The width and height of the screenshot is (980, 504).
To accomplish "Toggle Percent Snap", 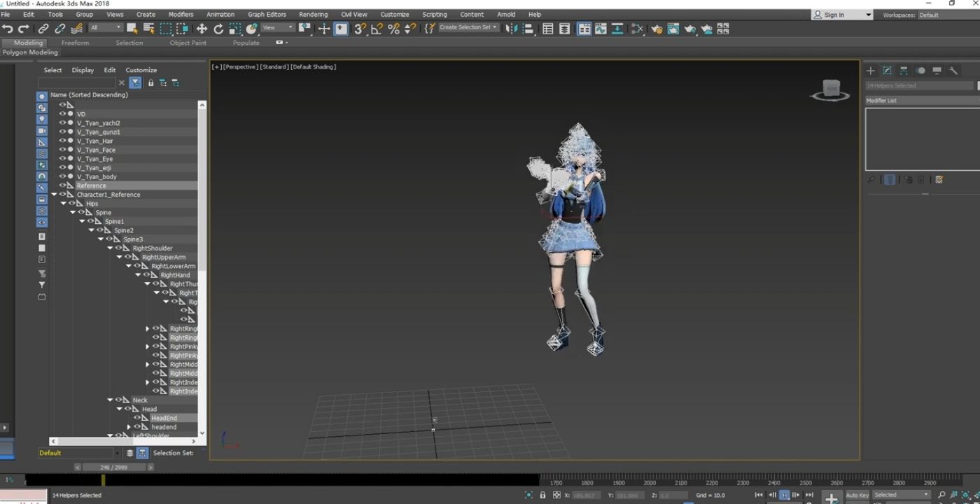I will [x=393, y=29].
